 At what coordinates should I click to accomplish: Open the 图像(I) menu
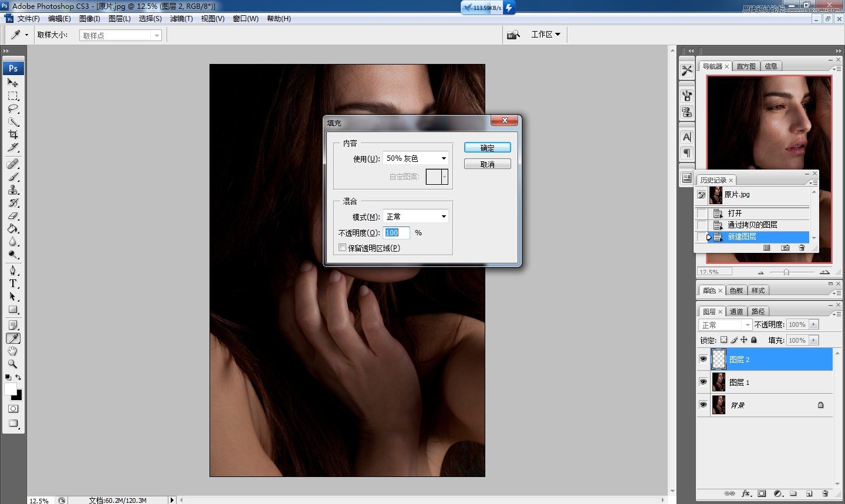pyautogui.click(x=89, y=19)
